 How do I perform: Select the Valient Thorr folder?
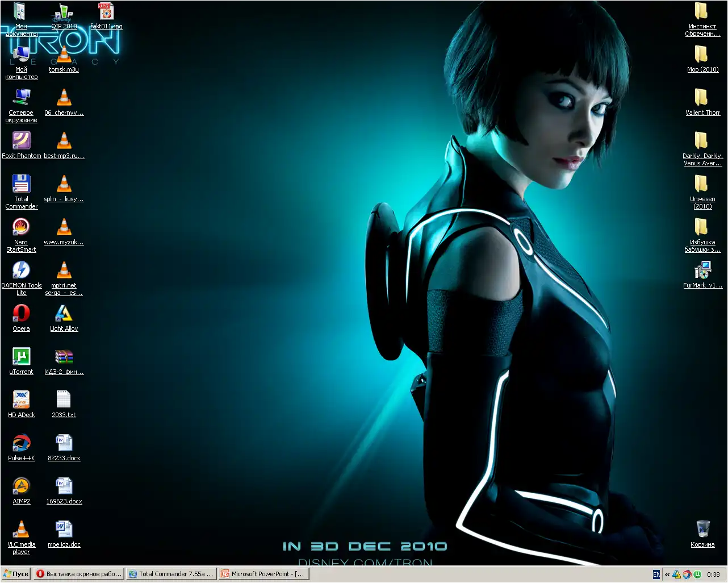[x=702, y=98]
